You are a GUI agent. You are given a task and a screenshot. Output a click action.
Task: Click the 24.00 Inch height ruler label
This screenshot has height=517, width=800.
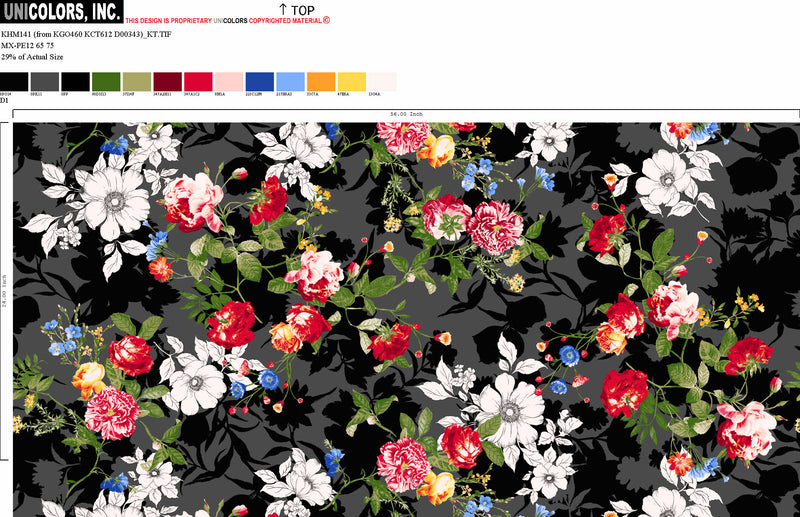5,290
